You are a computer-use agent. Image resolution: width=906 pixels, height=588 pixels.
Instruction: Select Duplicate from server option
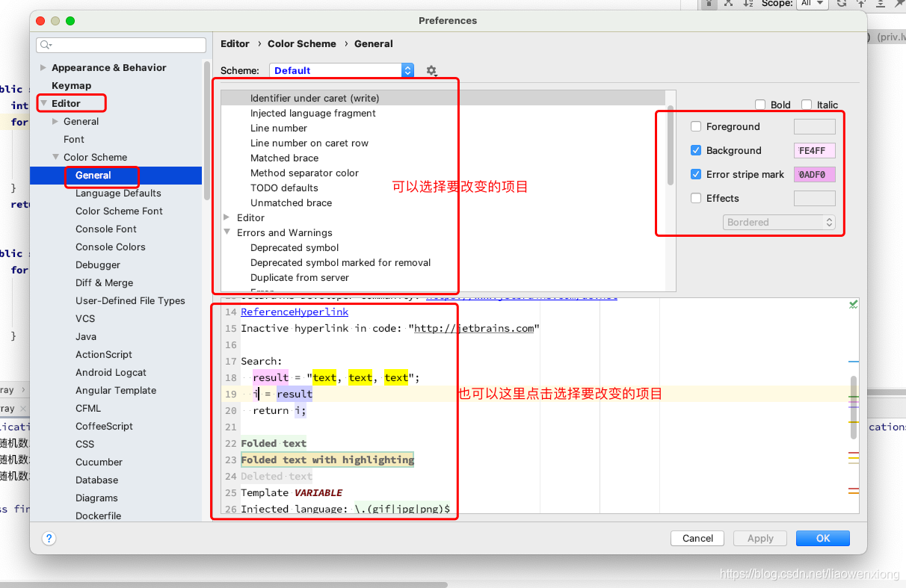pos(300,277)
